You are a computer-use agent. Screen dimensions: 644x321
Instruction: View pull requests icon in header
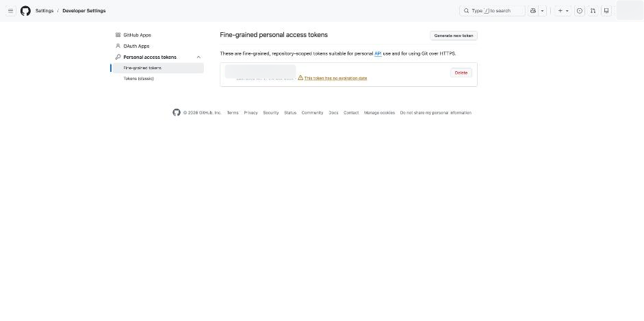tap(593, 11)
